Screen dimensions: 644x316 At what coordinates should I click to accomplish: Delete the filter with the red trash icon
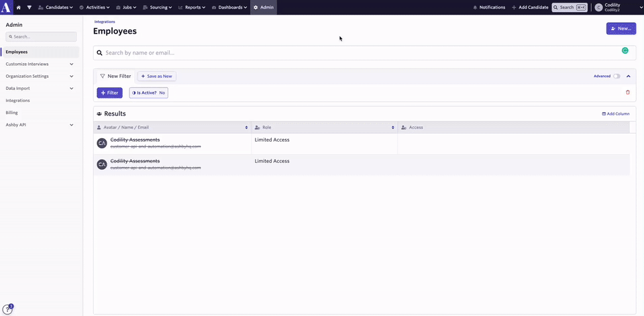628,93
